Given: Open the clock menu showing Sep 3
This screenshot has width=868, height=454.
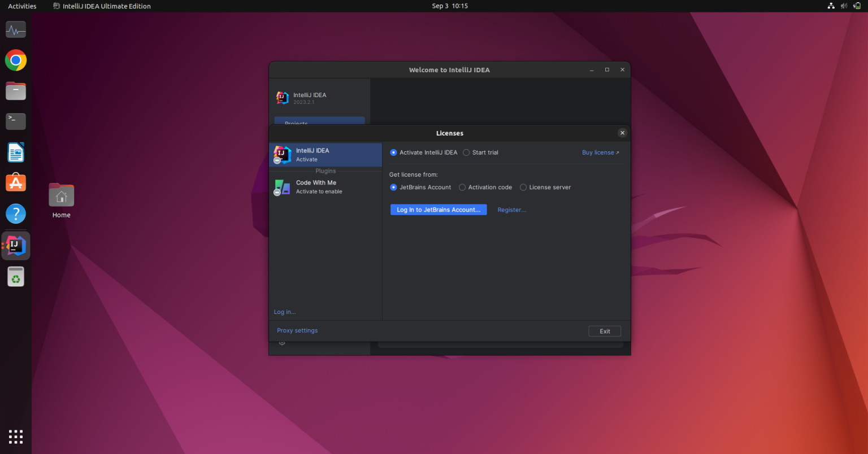Looking at the screenshot, I should point(449,6).
